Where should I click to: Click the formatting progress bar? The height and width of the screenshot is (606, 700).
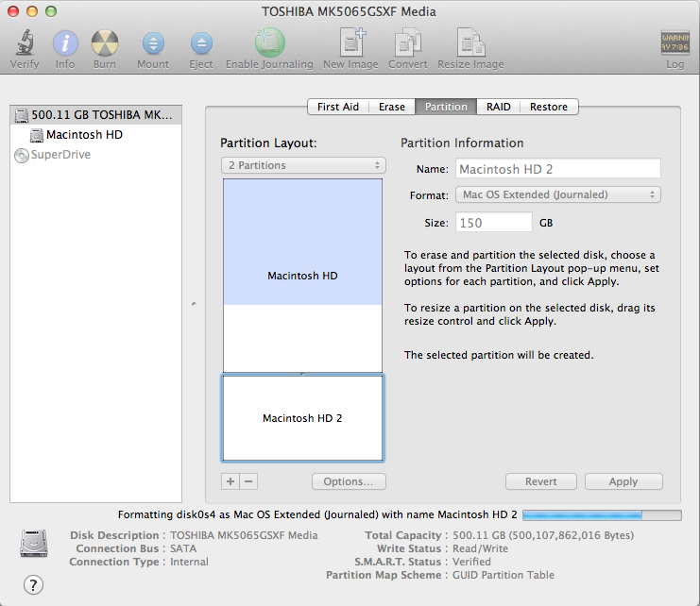(x=602, y=515)
